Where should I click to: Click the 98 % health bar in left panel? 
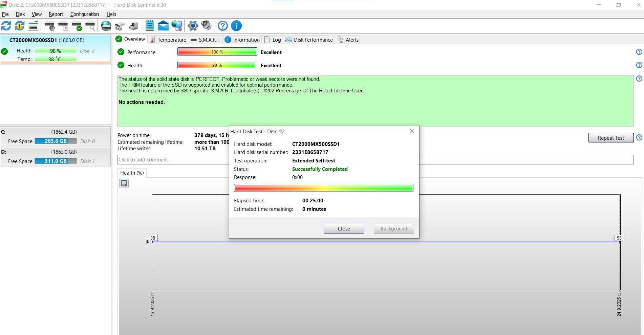[56, 51]
